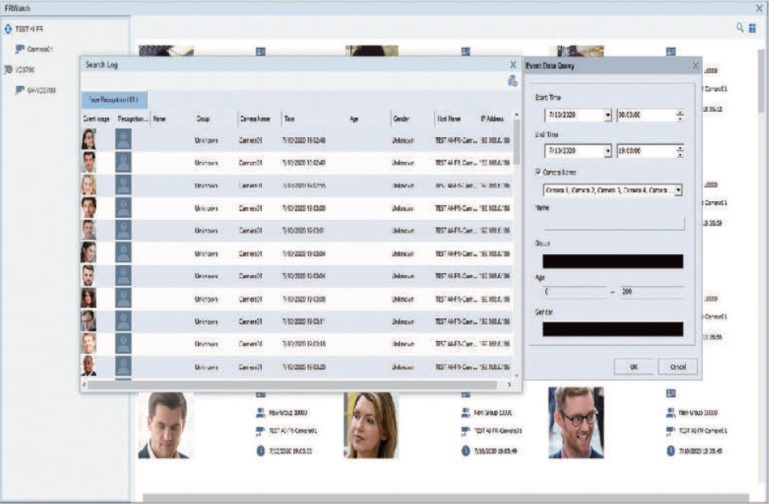Select Camera01 in the device tree
This screenshot has height=504, width=769.
tap(39, 49)
